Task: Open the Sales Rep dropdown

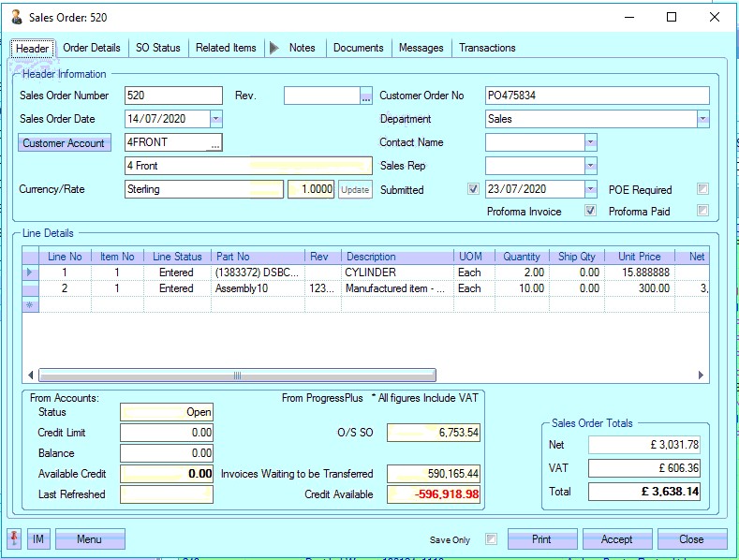Action: [x=590, y=166]
